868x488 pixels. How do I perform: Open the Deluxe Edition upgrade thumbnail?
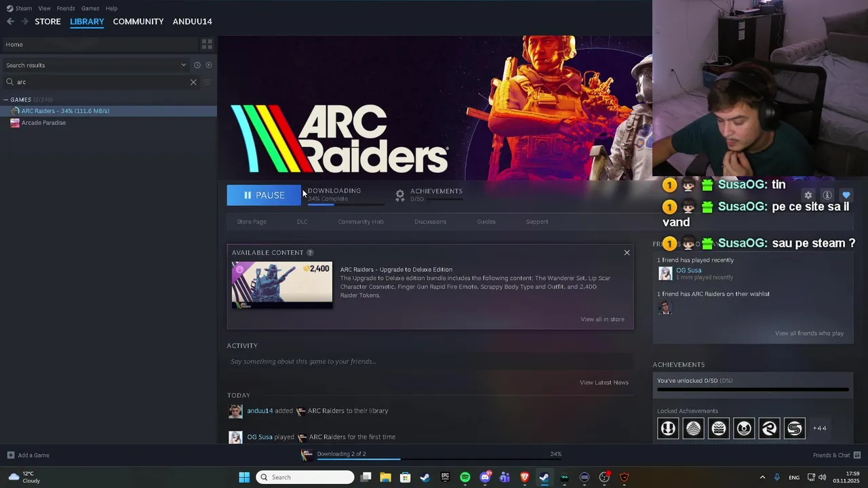point(282,285)
